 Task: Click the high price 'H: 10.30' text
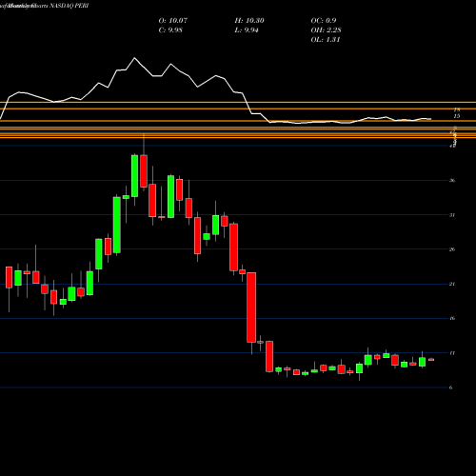click(x=249, y=21)
